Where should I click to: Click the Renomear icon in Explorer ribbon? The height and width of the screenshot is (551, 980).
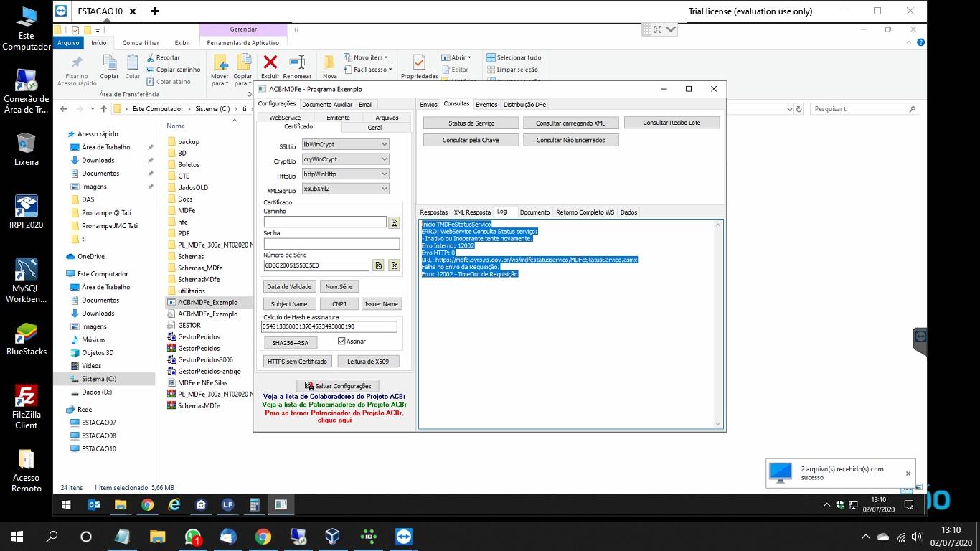297,62
